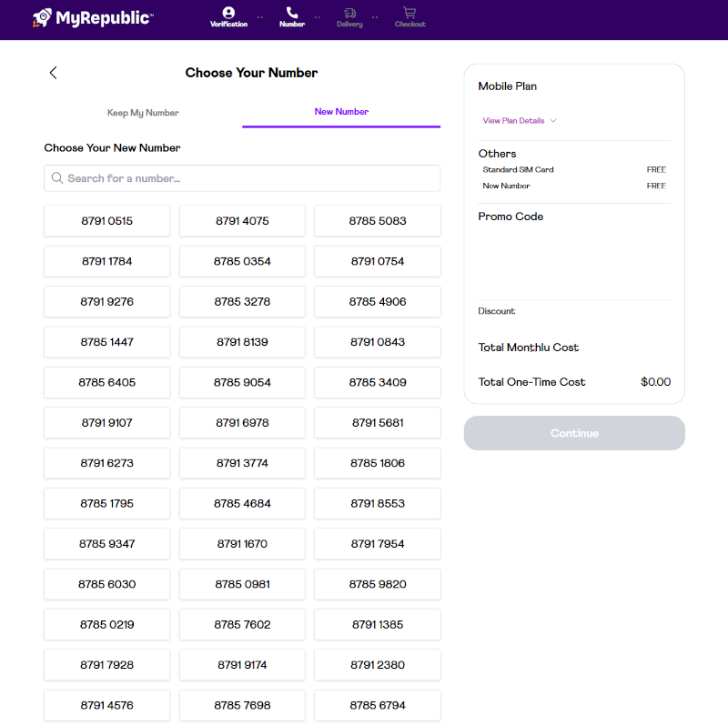Image resolution: width=728 pixels, height=726 pixels.
Task: Select number 8785 0354
Action: pyautogui.click(x=242, y=261)
